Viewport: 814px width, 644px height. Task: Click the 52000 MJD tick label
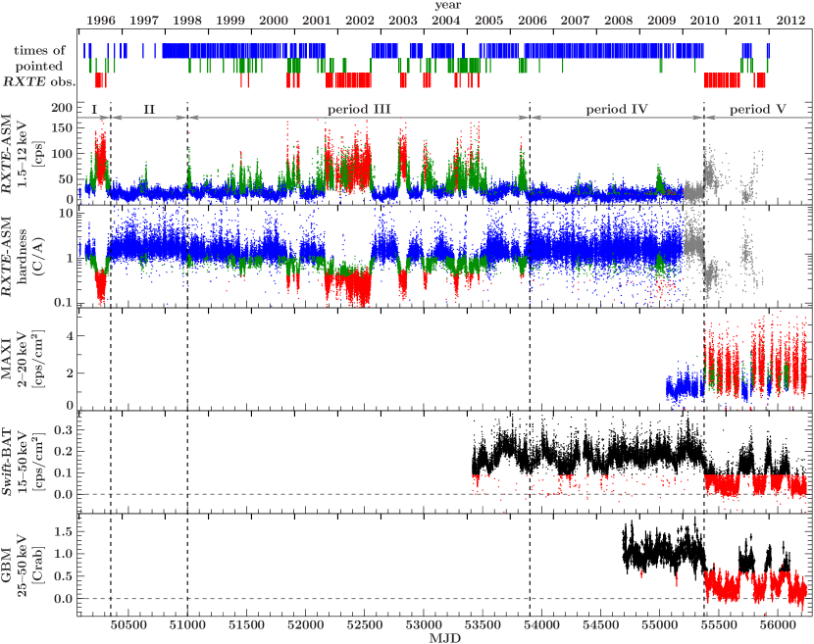coord(305,624)
